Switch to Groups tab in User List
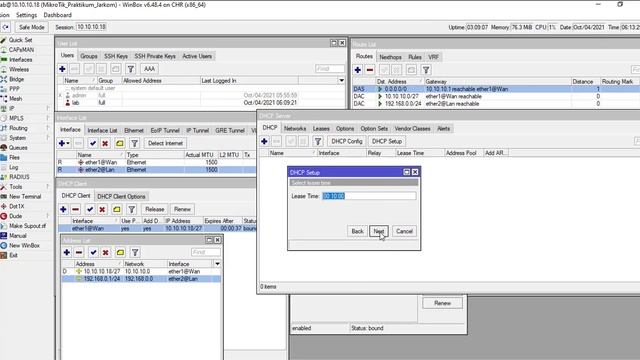 89,56
